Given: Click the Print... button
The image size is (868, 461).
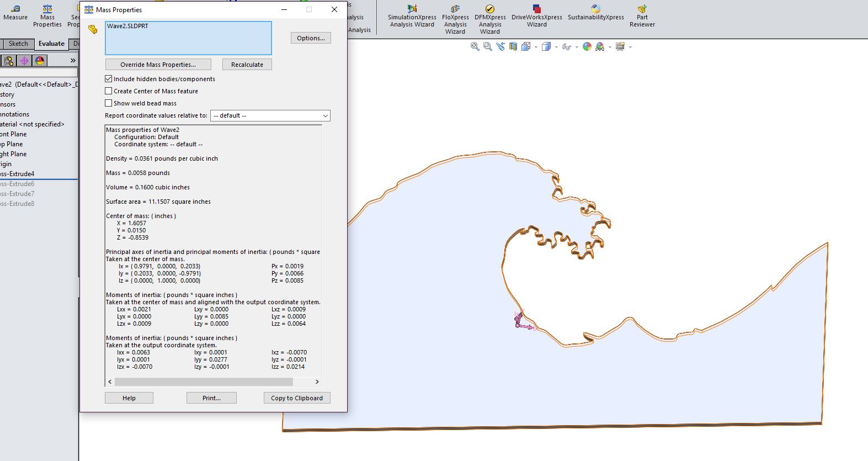Looking at the screenshot, I should tap(211, 398).
